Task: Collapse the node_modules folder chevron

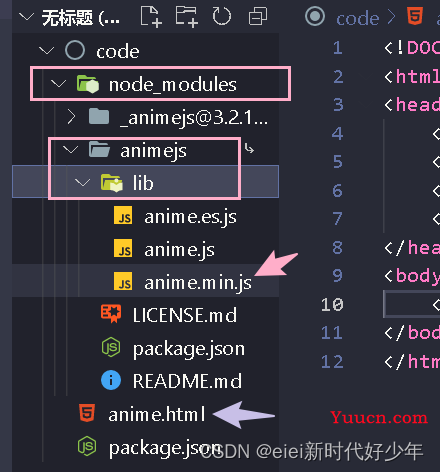Action: (59, 84)
